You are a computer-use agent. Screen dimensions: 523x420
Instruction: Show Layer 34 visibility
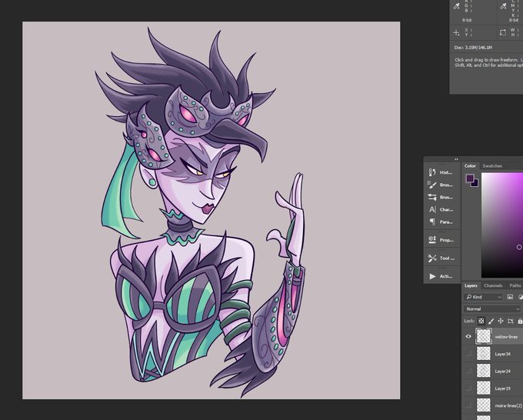[x=468, y=354]
